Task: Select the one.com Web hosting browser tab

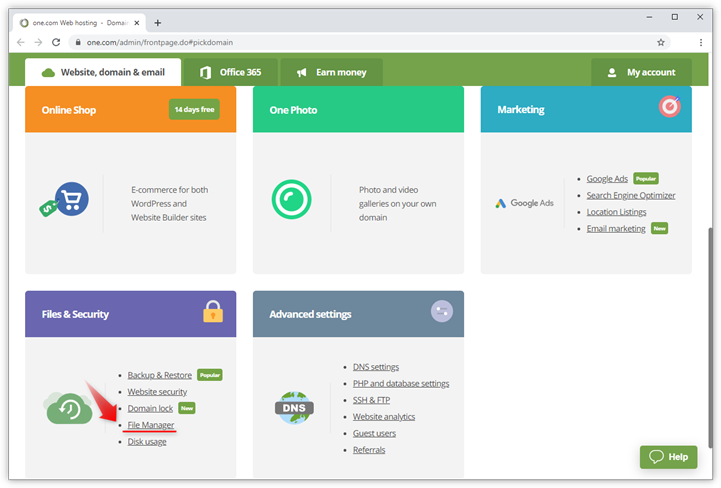Action: click(x=79, y=23)
